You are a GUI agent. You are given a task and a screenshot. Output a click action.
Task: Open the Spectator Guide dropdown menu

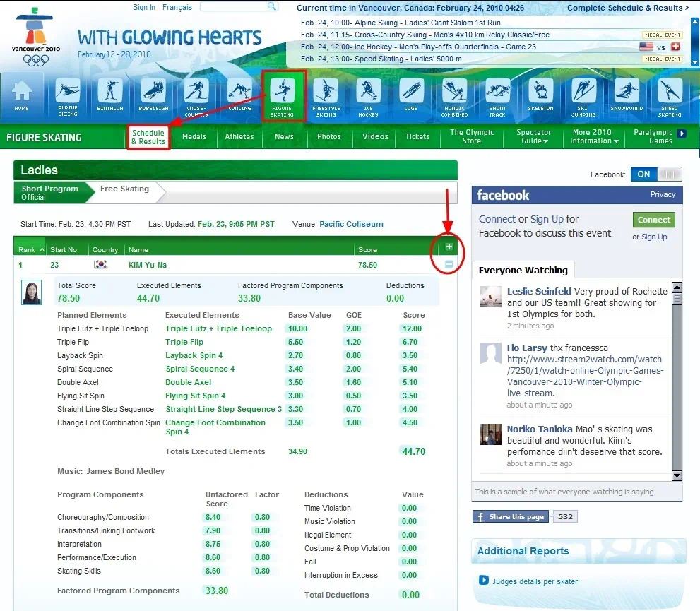534,136
